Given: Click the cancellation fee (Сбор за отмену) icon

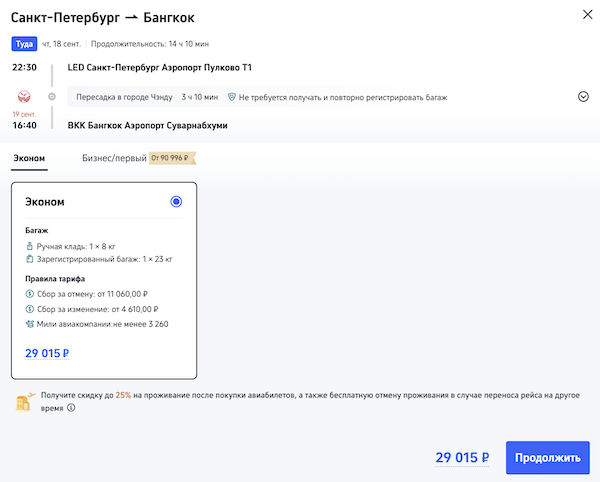Looking at the screenshot, I should point(30,293).
